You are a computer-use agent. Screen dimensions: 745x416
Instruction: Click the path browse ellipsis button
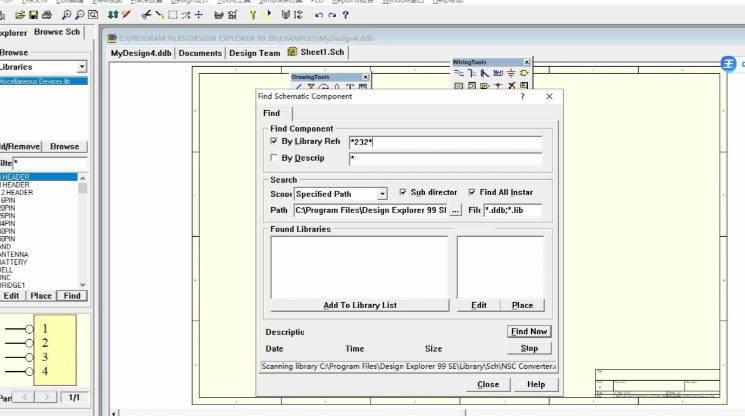[456, 211]
